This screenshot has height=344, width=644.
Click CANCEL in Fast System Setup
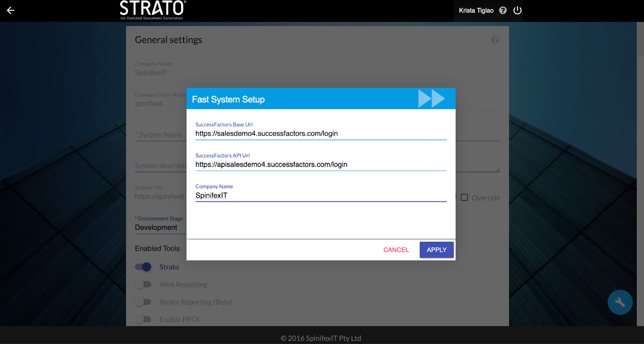396,250
